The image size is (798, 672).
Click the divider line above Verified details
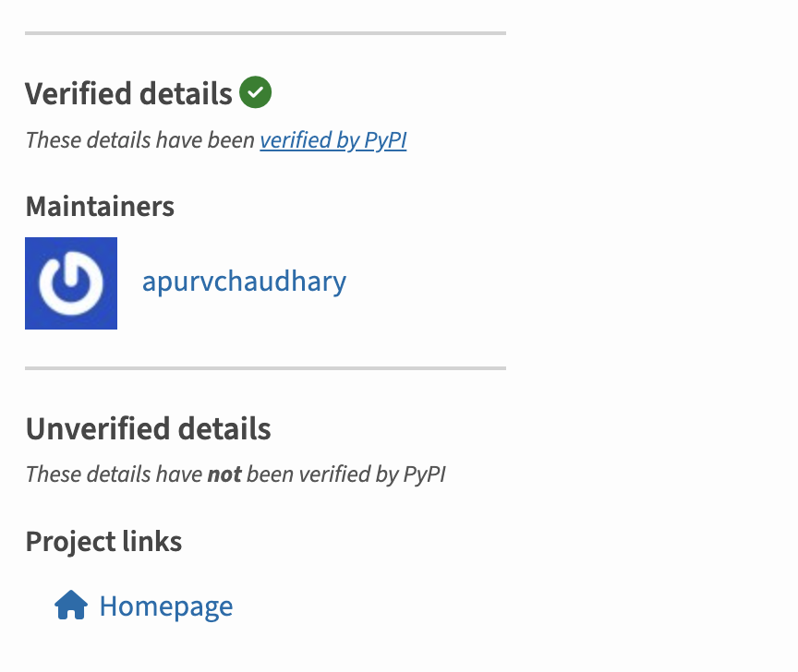click(265, 33)
